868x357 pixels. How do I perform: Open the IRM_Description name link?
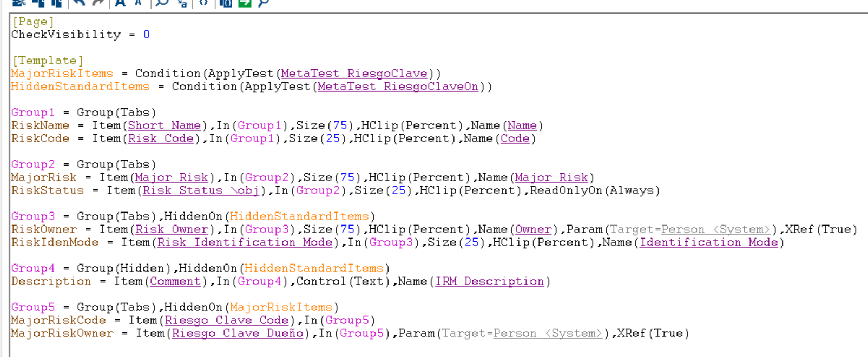[x=490, y=281]
